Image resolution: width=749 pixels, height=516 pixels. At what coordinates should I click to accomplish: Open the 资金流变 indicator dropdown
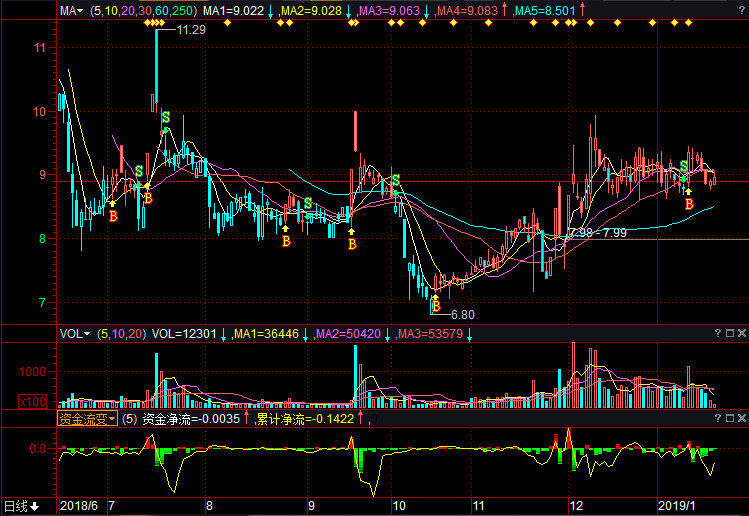[x=87, y=419]
